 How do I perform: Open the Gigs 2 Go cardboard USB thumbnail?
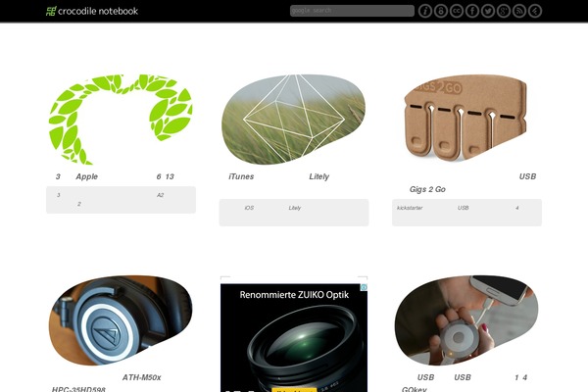coord(466,118)
